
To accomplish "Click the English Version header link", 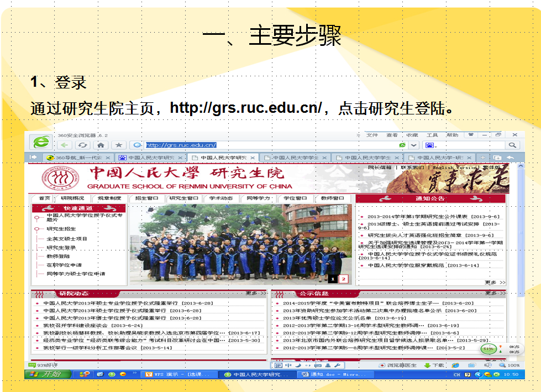I will point(455,168).
